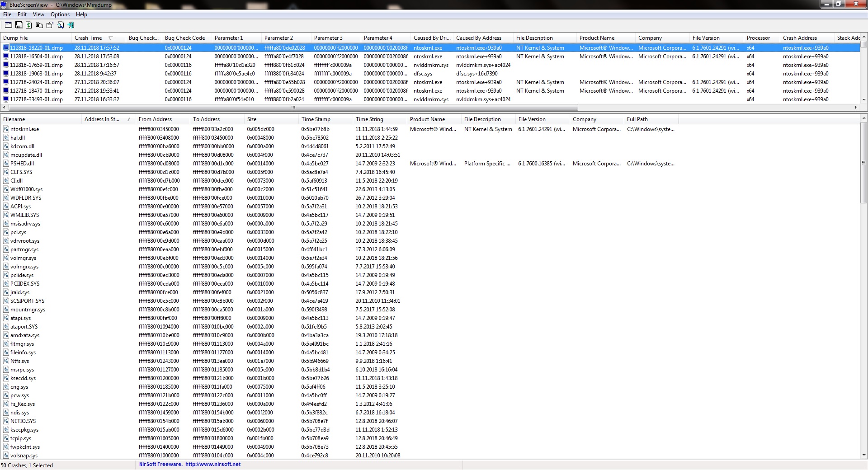Open the Edit menu
The height and width of the screenshot is (470, 868).
[x=22, y=14]
